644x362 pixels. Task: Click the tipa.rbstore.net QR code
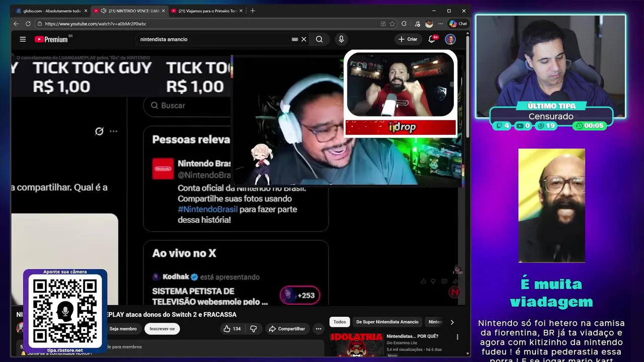pos(65,311)
